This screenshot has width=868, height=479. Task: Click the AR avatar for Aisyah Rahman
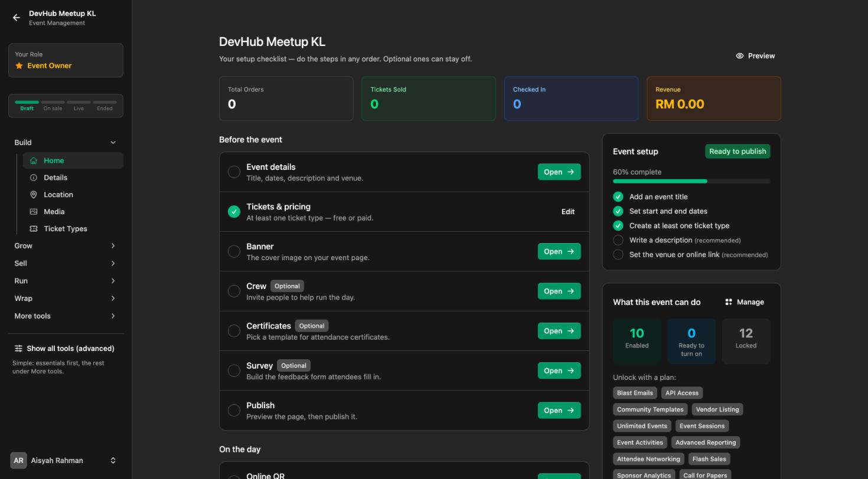point(18,461)
